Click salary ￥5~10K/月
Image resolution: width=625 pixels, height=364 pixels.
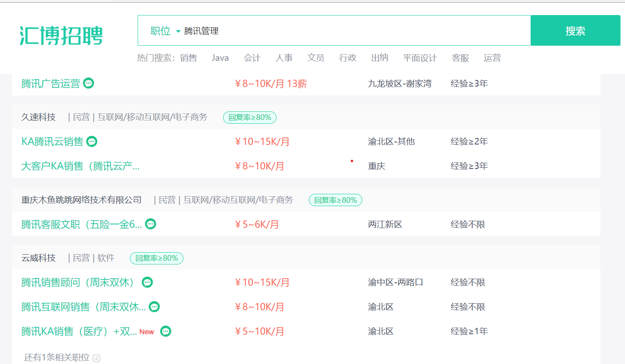[x=259, y=331]
